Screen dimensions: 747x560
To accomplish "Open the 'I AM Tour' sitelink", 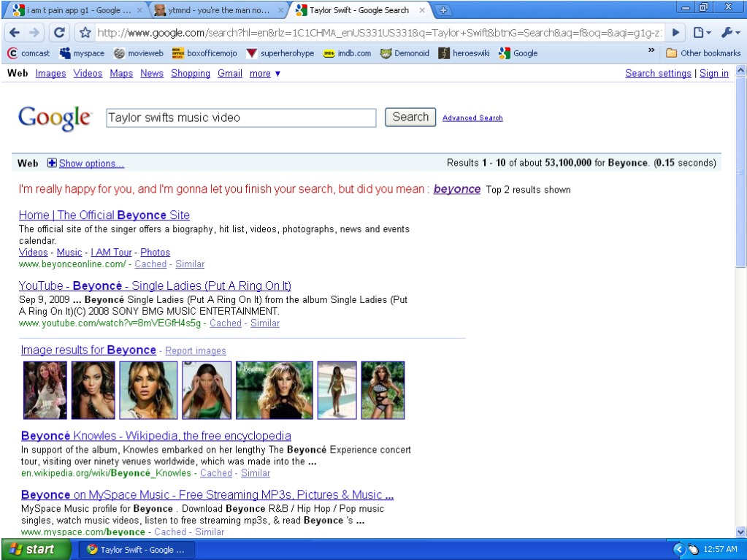I will click(x=111, y=253).
